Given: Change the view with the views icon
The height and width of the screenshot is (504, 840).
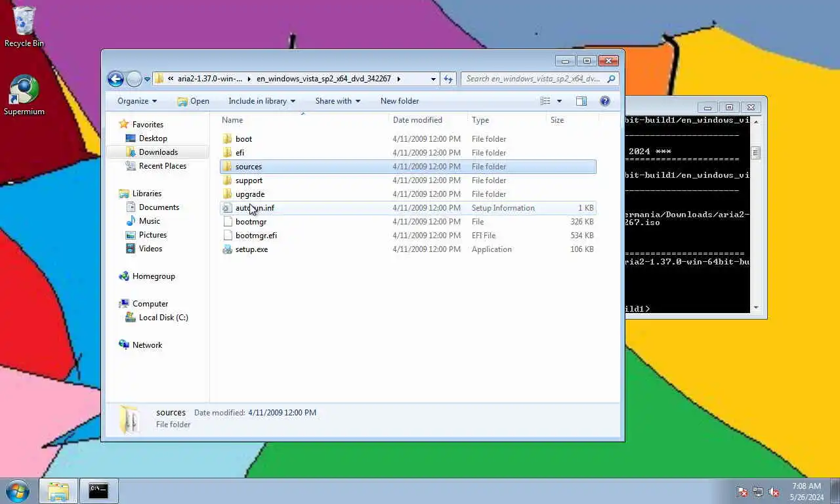Looking at the screenshot, I should coord(545,101).
